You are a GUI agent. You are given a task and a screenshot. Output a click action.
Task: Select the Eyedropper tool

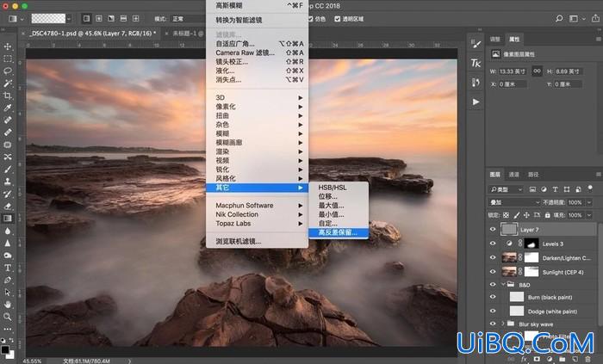click(x=7, y=108)
